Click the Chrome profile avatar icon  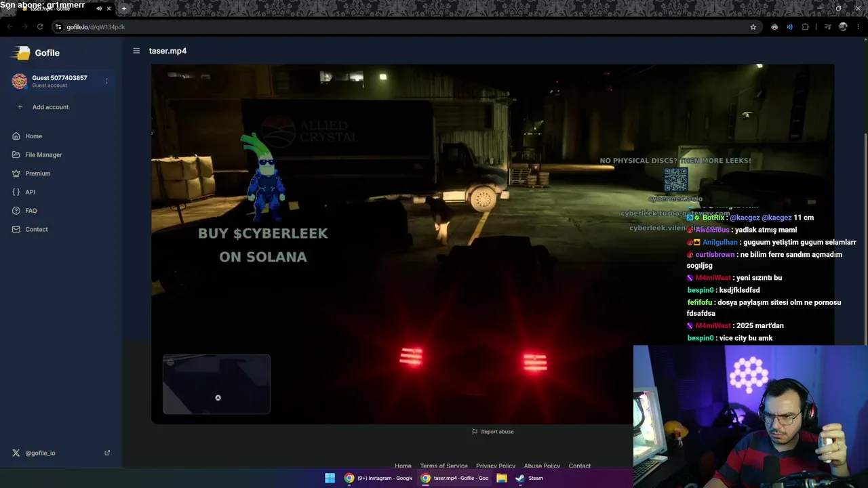pyautogui.click(x=843, y=27)
